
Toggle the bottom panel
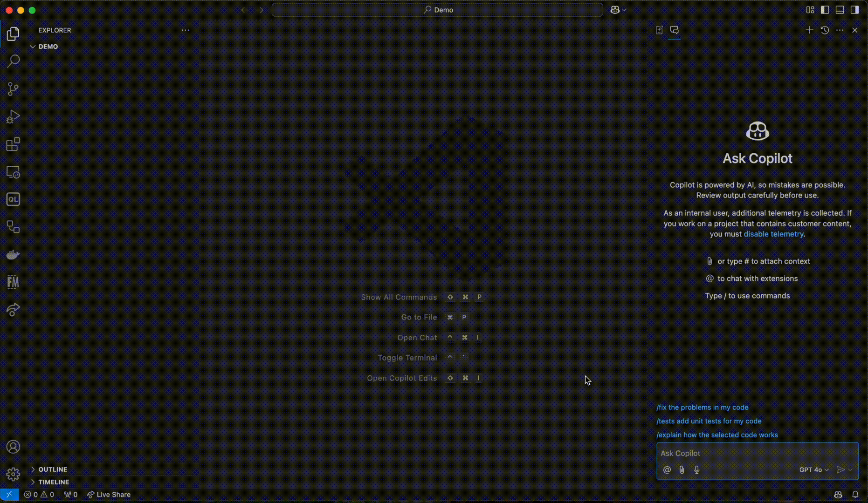pos(840,10)
